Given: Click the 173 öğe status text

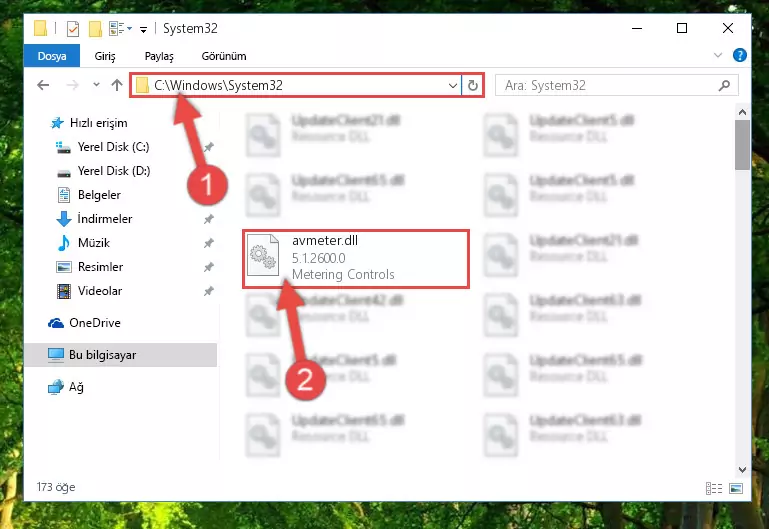Looking at the screenshot, I should [56, 487].
